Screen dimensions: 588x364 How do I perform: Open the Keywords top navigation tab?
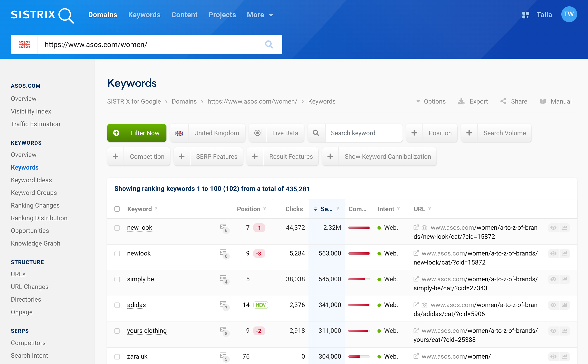pos(144,15)
